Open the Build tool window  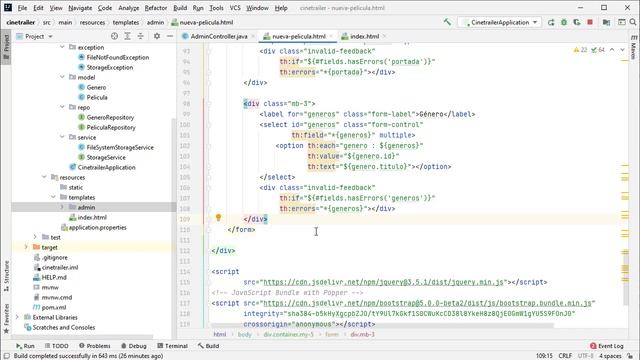pyautogui.click(x=209, y=346)
